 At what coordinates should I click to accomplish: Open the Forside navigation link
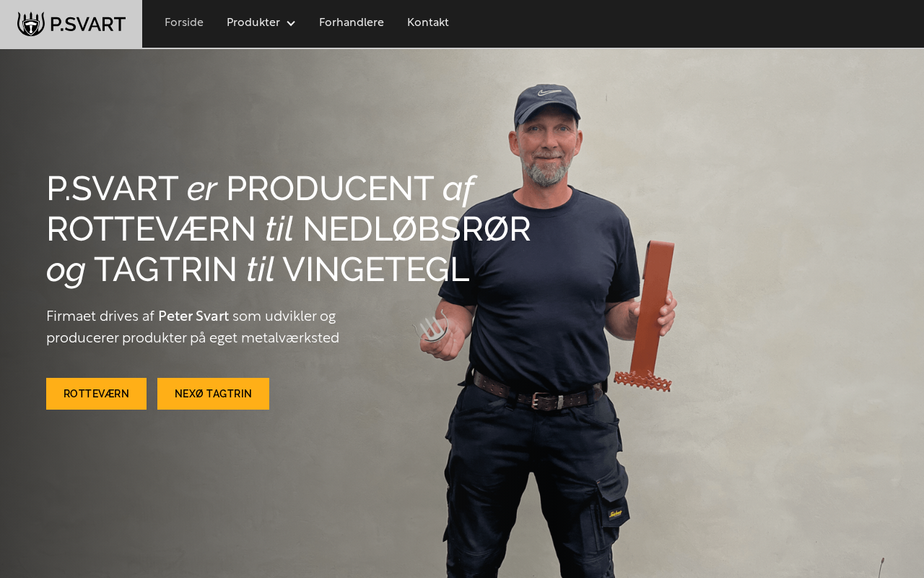pyautogui.click(x=184, y=22)
